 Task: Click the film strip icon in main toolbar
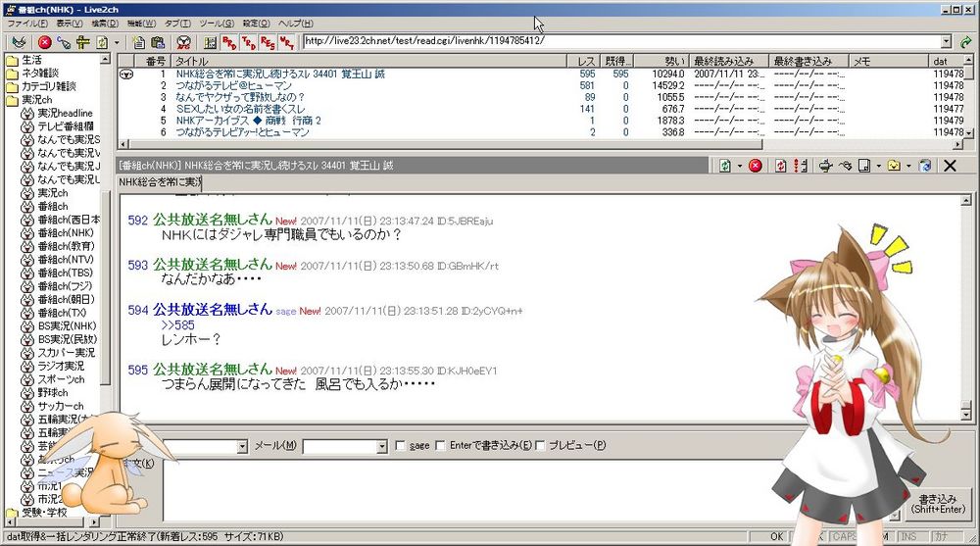coord(210,42)
